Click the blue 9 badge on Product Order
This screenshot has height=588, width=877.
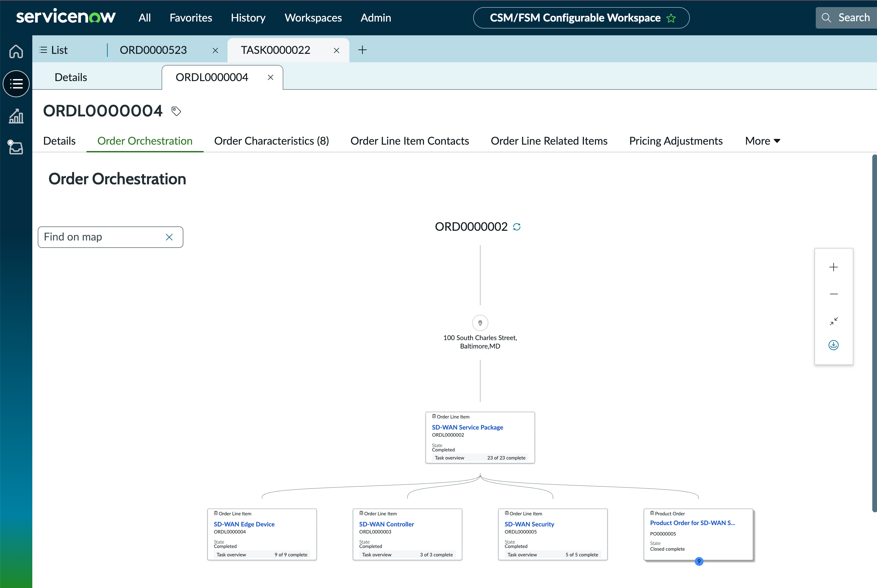click(x=699, y=561)
